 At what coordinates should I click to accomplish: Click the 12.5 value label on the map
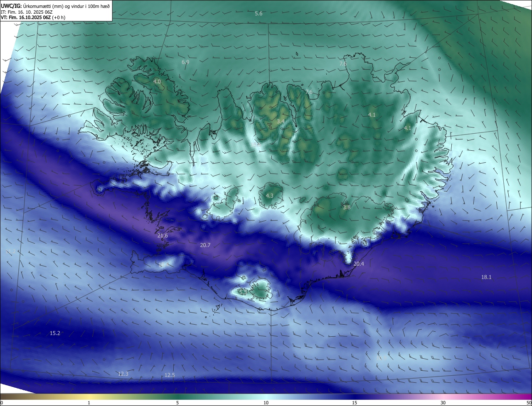point(170,375)
